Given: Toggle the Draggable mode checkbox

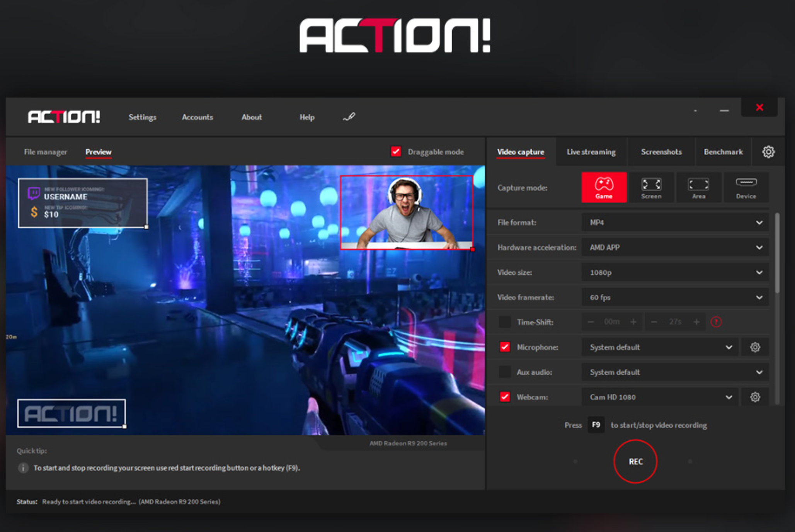Looking at the screenshot, I should point(396,151).
